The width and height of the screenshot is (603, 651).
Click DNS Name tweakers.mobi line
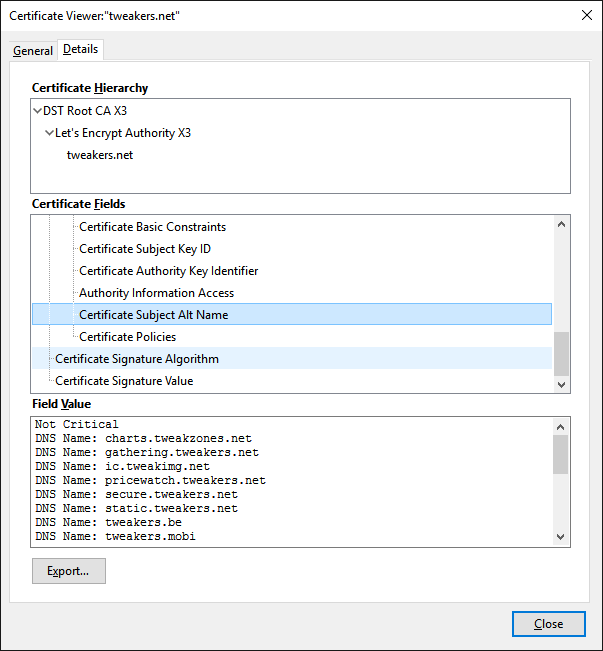coord(115,536)
